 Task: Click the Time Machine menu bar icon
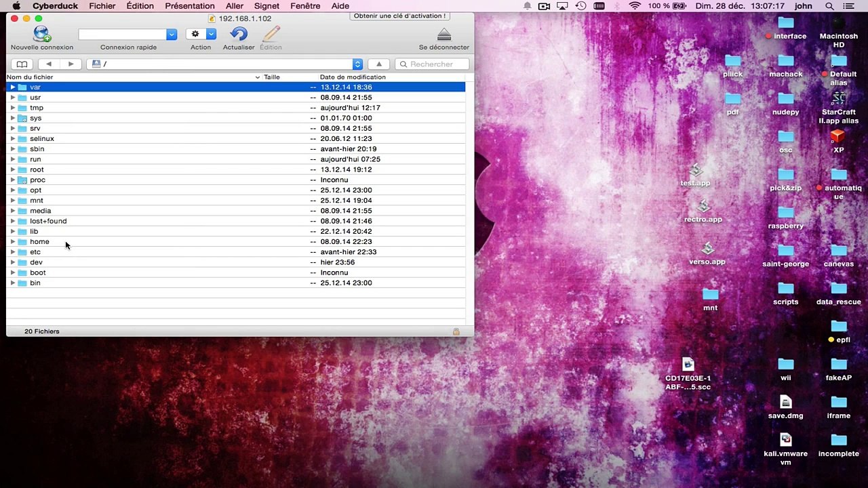coord(580,6)
